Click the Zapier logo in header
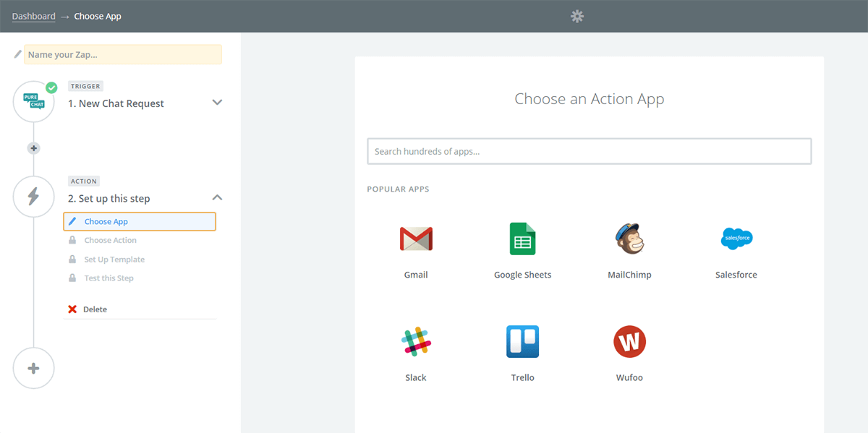 tap(576, 16)
